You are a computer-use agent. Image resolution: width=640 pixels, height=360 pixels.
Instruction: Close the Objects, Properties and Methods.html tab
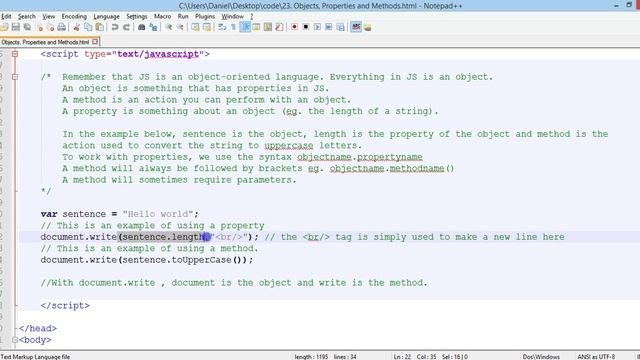95,42
